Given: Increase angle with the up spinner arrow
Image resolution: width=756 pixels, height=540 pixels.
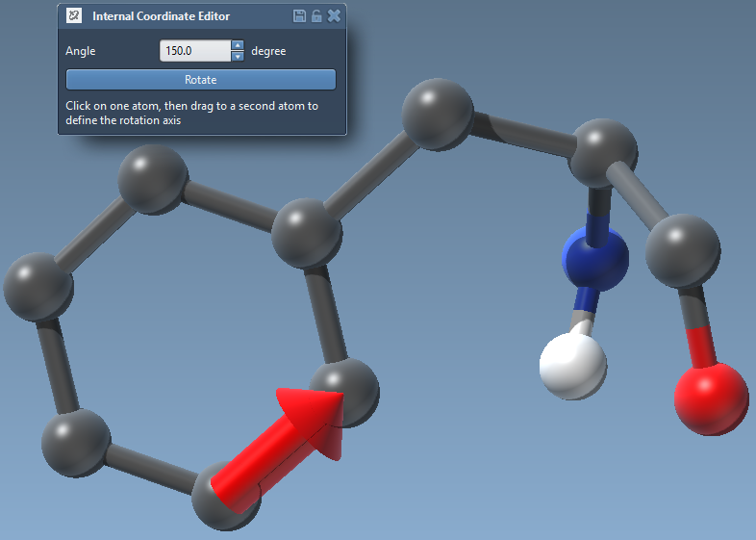Looking at the screenshot, I should click(x=238, y=45).
